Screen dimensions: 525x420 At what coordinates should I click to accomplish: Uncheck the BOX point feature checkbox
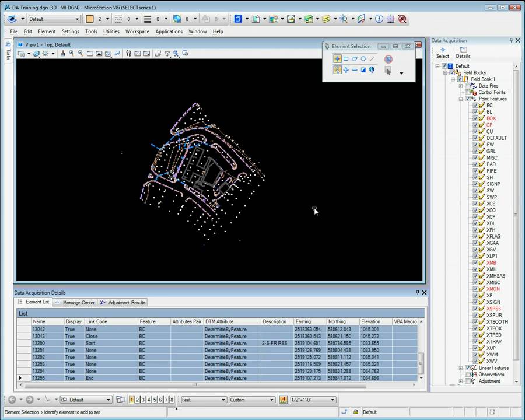[x=475, y=118]
